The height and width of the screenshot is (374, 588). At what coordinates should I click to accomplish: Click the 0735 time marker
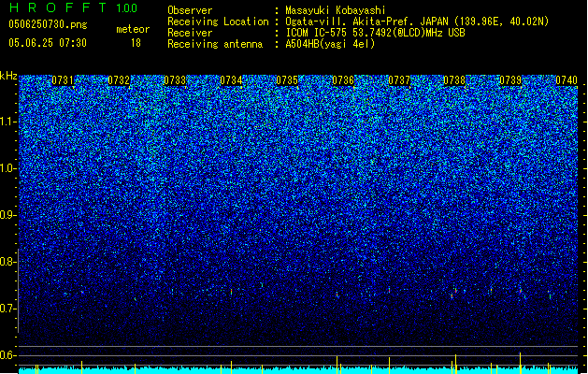(x=287, y=80)
